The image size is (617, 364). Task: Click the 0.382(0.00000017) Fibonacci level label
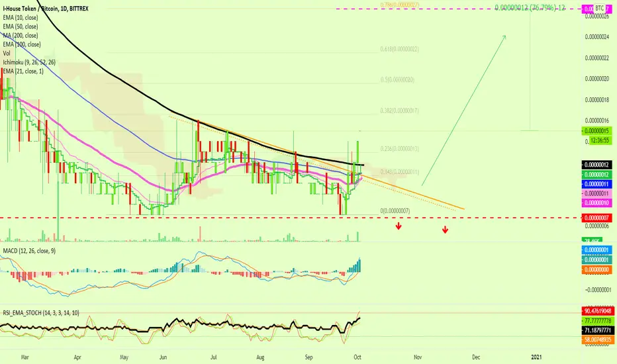click(x=399, y=111)
